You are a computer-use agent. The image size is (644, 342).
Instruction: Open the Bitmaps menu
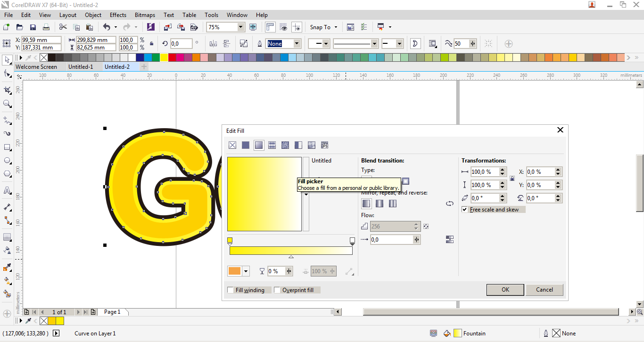click(145, 15)
